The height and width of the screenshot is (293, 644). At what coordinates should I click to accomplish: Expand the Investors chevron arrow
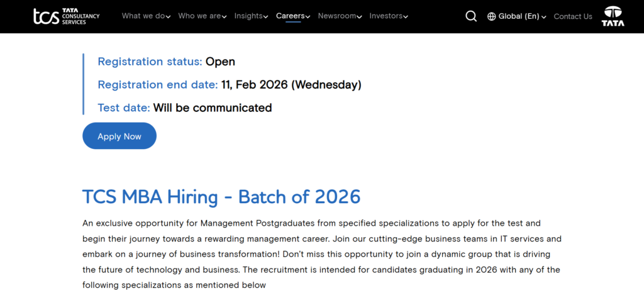click(x=406, y=17)
